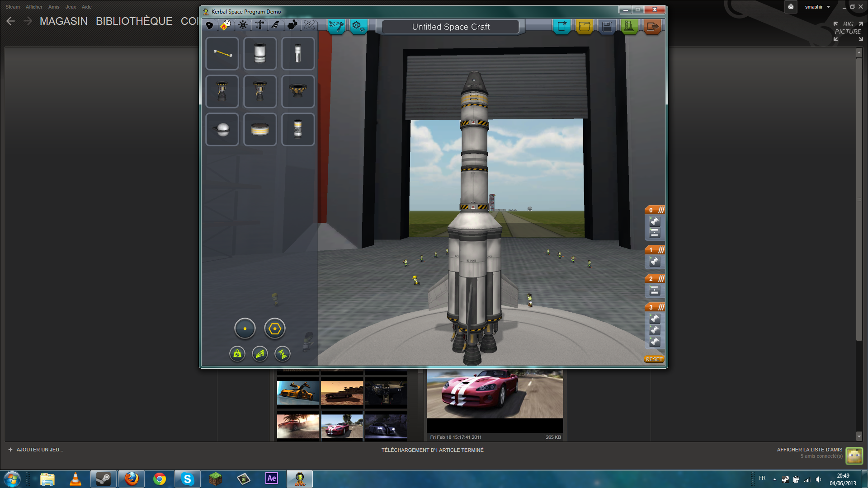Pick the yellow fuel line part
This screenshot has height=488, width=868.
point(222,54)
